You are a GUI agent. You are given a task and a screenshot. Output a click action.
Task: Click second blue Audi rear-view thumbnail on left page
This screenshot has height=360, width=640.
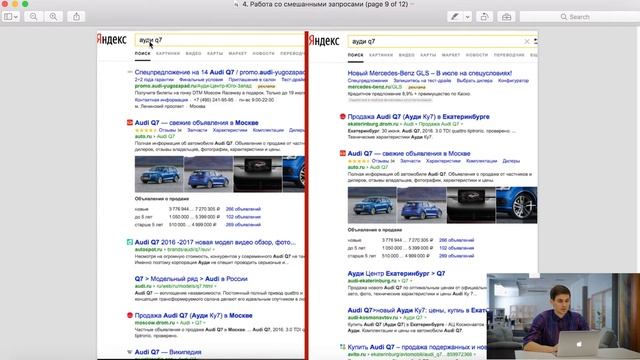point(209,174)
